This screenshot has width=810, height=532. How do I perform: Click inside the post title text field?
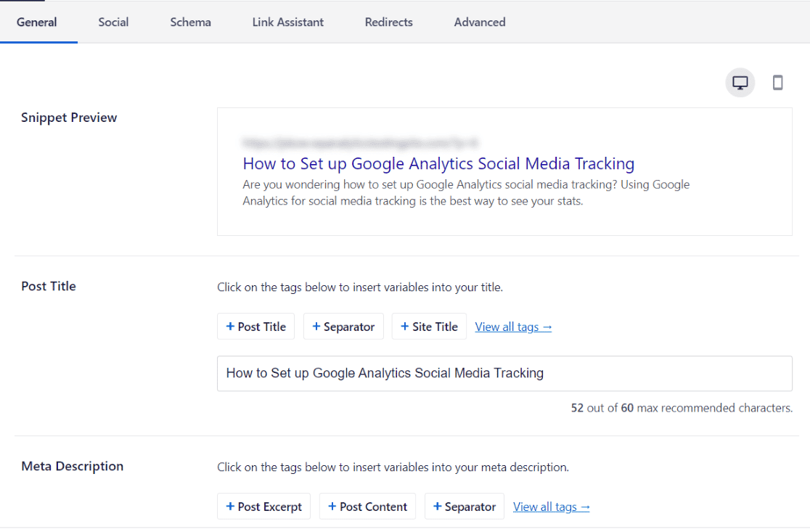coord(504,373)
